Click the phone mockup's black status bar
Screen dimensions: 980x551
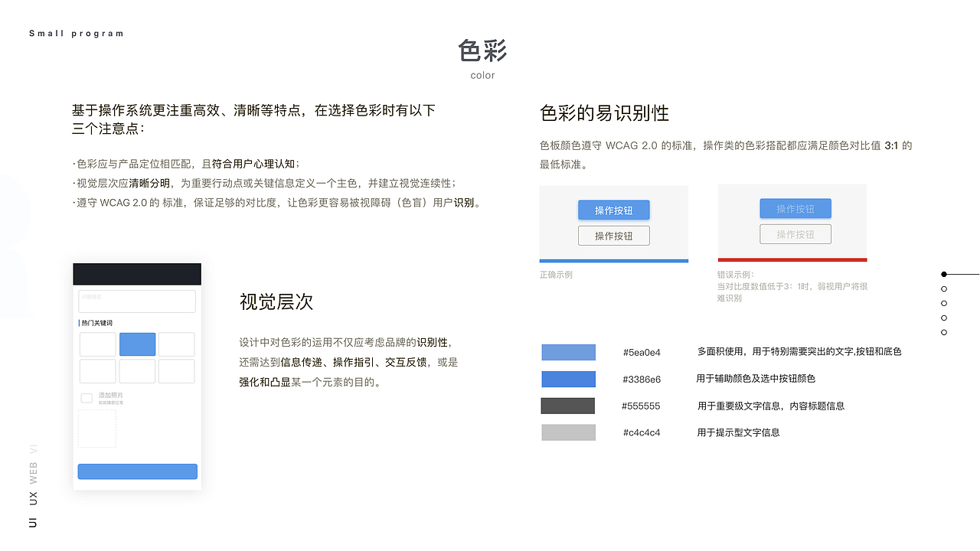[x=136, y=274]
